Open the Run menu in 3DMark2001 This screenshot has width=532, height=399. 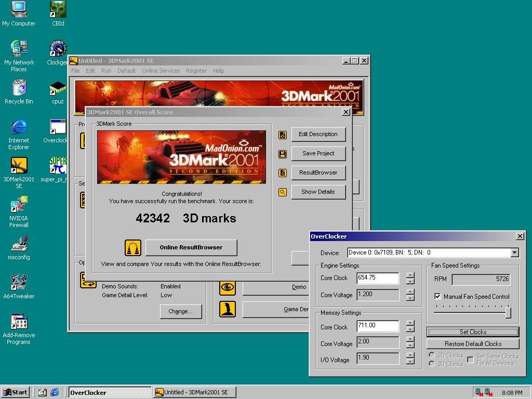point(106,71)
